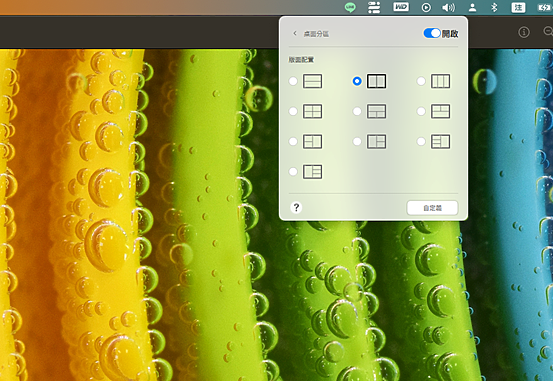Click the 桌面分區 panel title
This screenshot has height=381, width=553.
316,34
